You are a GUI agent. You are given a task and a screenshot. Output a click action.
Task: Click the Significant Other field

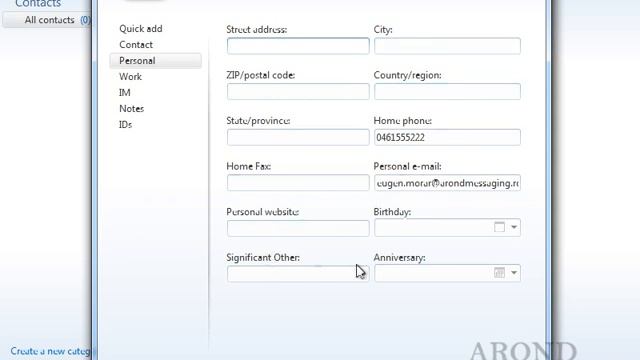298,274
